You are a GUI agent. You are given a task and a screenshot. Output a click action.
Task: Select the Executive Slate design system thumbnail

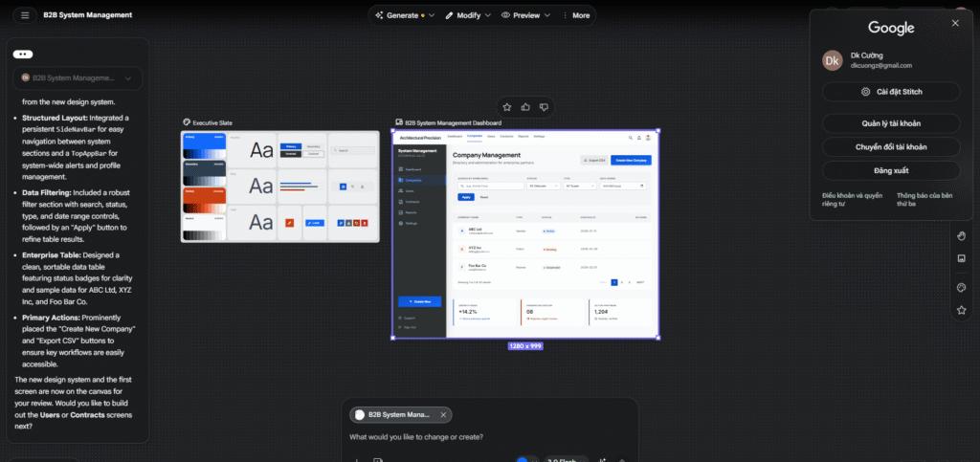tap(279, 187)
